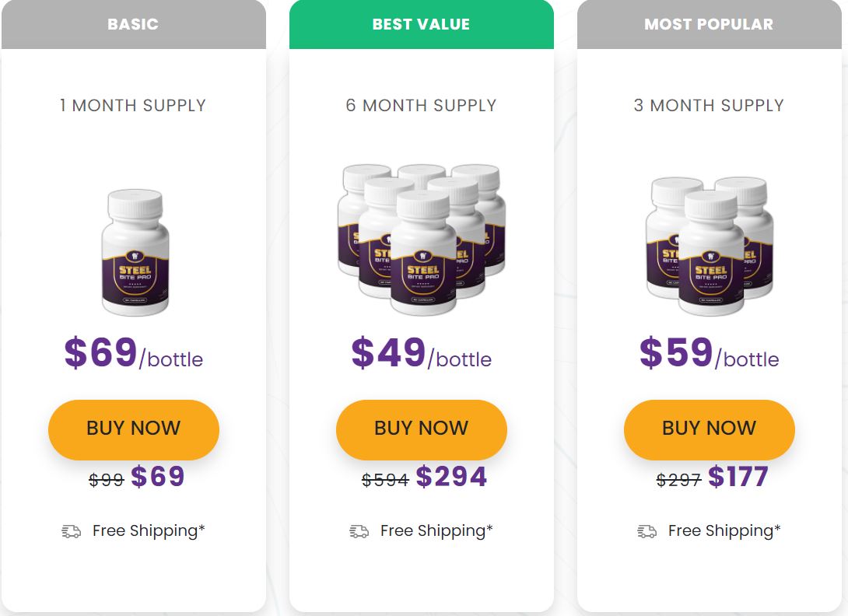
Task: Click the shipping truck icon under Basic package
Action: pos(71,531)
